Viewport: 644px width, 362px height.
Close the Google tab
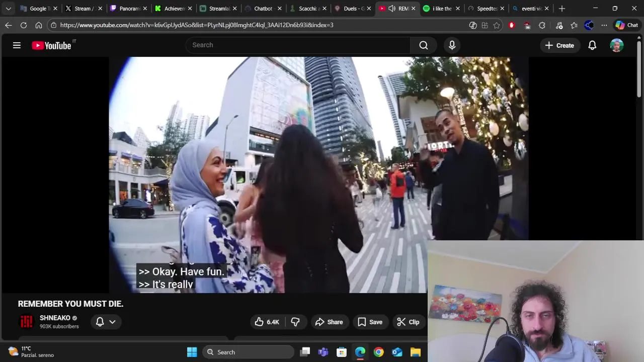(x=55, y=9)
